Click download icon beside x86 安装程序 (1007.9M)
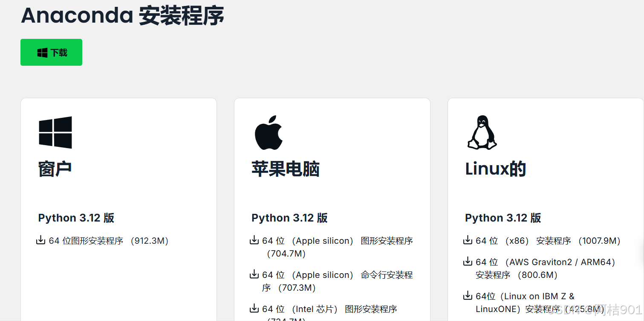 click(x=468, y=240)
